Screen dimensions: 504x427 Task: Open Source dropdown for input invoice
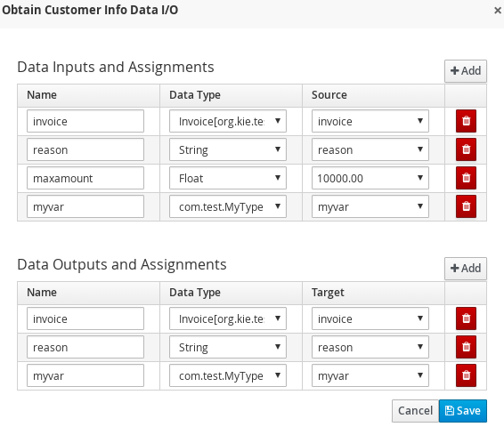point(370,121)
